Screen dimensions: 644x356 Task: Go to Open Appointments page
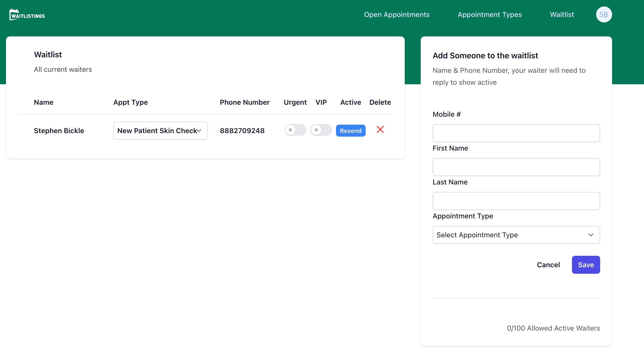(397, 14)
